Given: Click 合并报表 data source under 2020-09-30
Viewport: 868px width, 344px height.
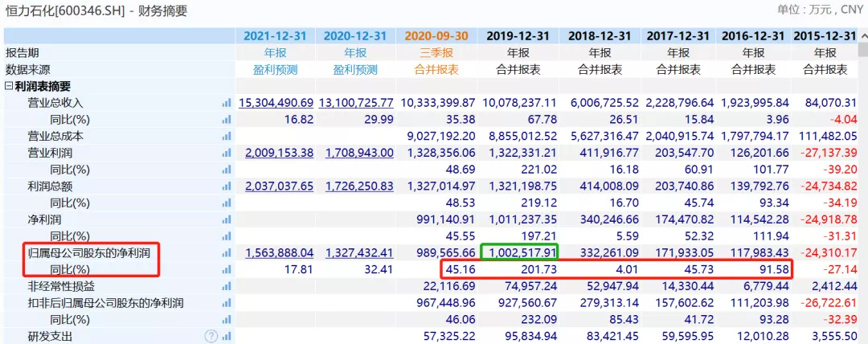Looking at the screenshot, I should 436,70.
